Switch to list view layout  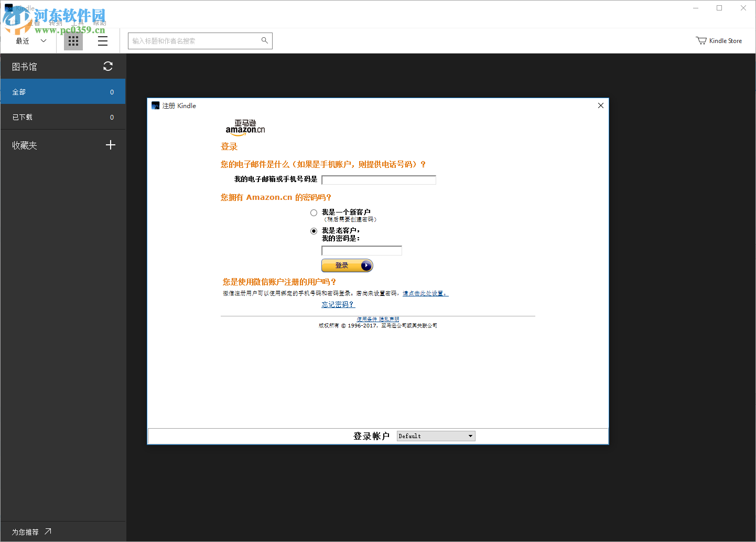coord(103,40)
